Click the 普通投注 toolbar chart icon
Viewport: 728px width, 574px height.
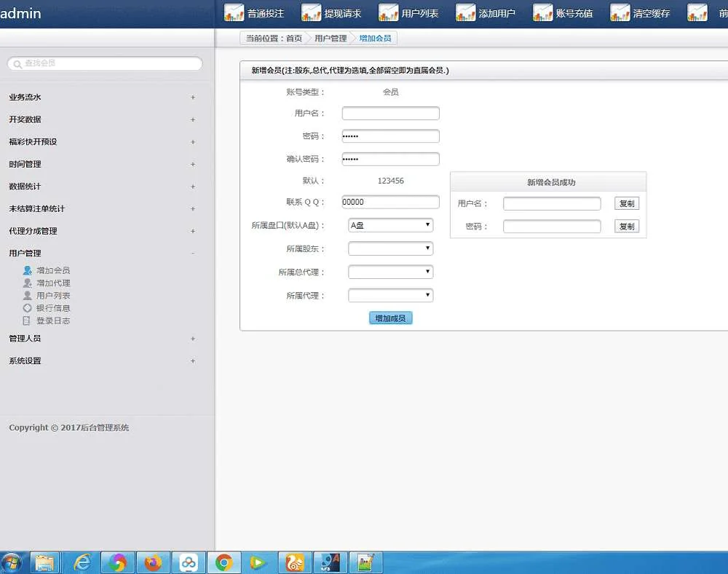click(234, 13)
